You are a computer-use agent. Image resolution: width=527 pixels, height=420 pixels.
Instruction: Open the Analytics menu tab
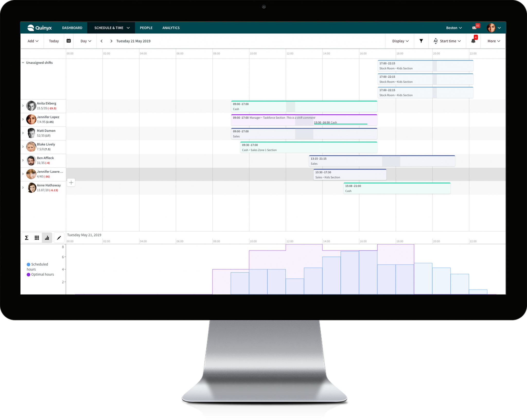point(171,28)
